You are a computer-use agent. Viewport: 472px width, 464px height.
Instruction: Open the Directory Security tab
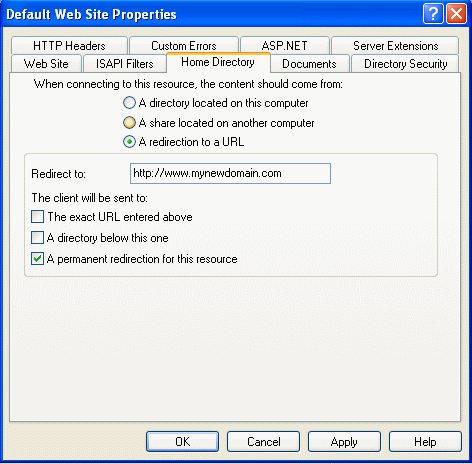point(405,64)
